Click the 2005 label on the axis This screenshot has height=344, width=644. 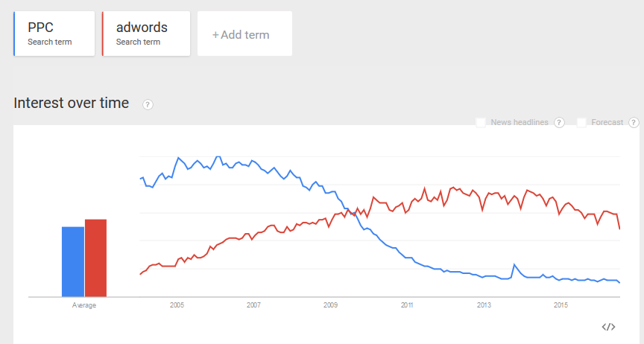click(x=177, y=305)
